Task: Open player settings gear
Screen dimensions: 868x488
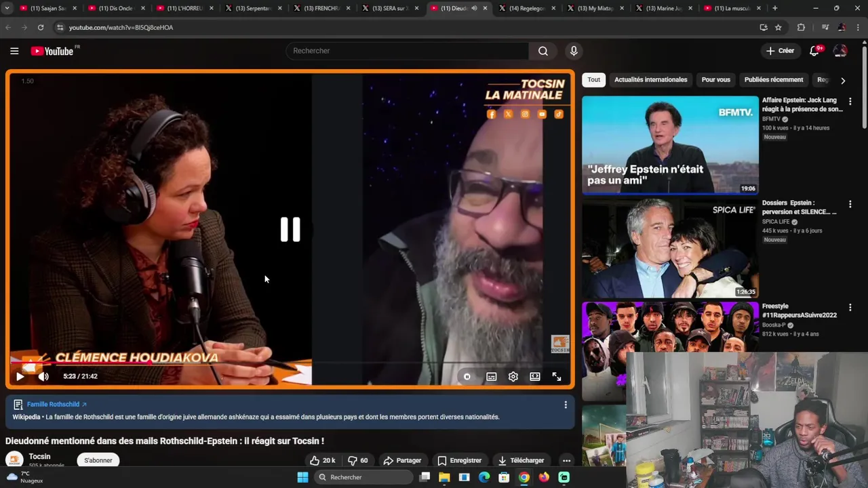Action: pyautogui.click(x=513, y=376)
